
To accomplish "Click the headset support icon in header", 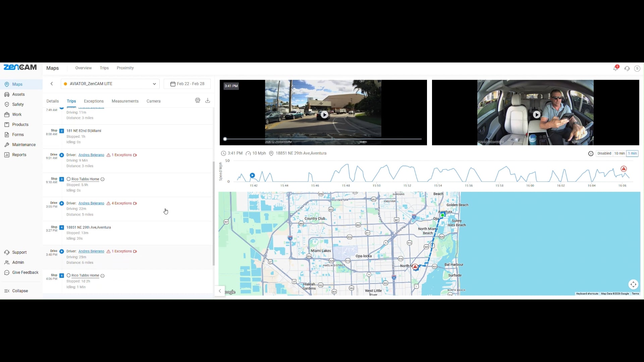I will [x=627, y=68].
